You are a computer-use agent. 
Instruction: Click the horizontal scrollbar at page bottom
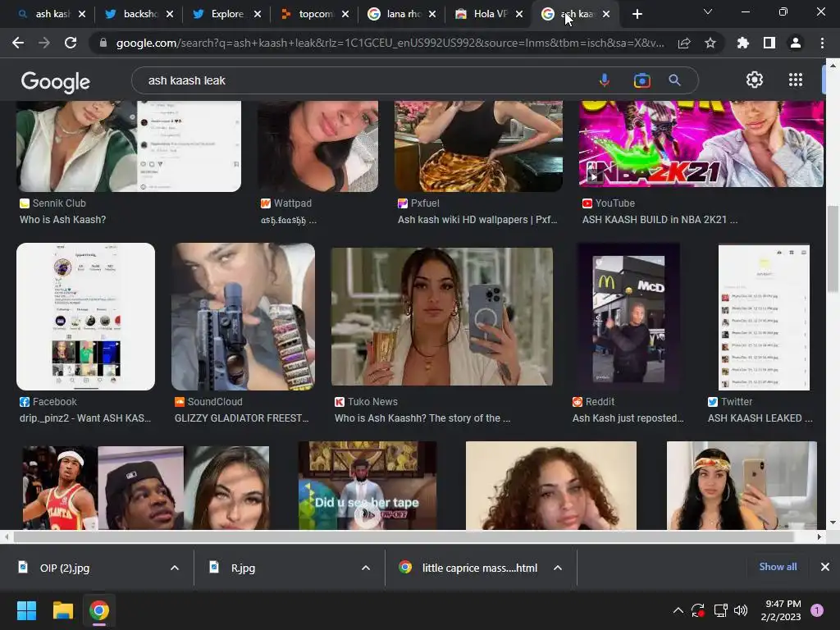pos(404,536)
